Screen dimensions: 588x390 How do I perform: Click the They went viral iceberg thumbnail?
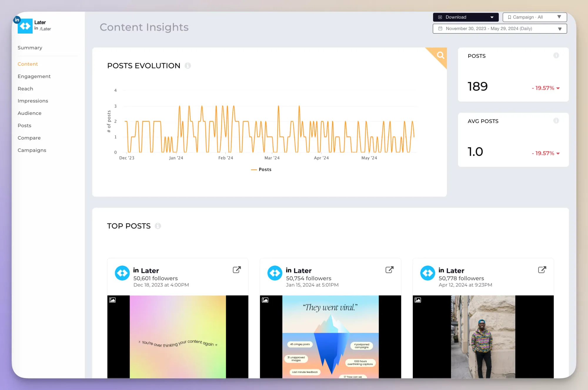coord(330,337)
